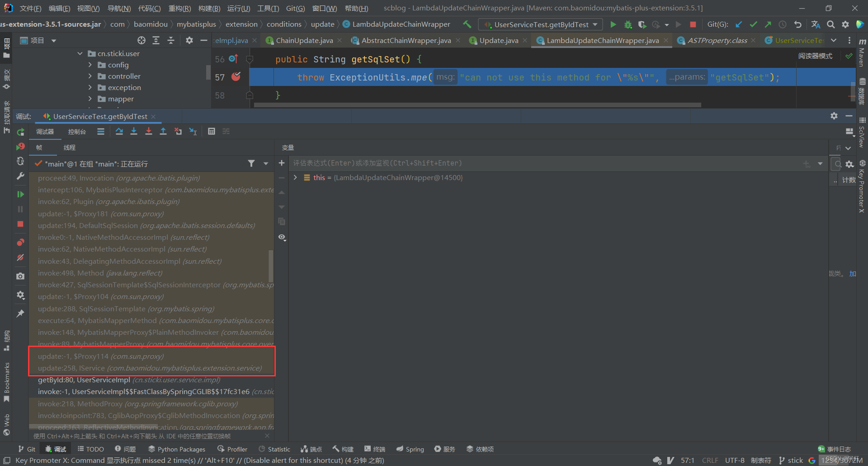Open Evaluate Expression calculator icon
The image size is (868, 466).
(x=211, y=131)
